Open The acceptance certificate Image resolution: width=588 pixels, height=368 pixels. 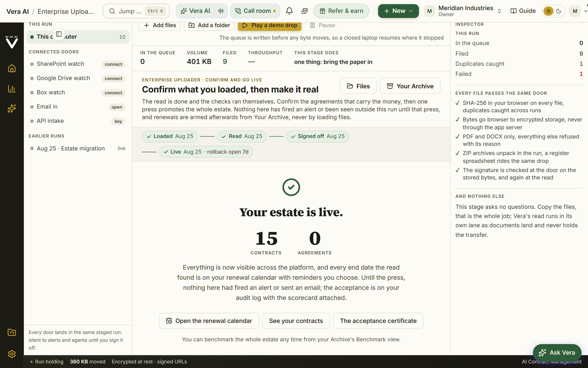click(378, 321)
